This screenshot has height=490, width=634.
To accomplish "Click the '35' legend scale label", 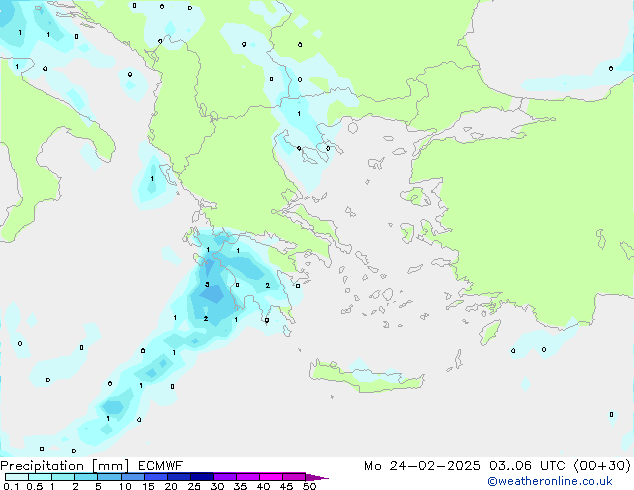I will [240, 486].
